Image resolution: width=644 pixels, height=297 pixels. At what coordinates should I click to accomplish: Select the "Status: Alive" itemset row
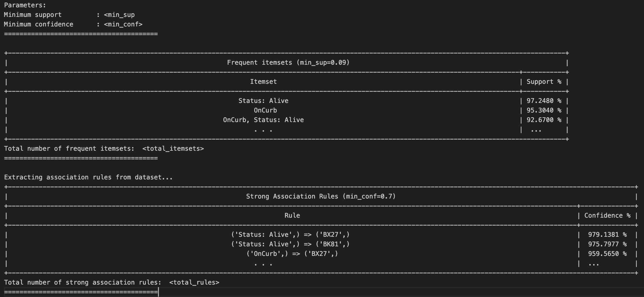coord(263,101)
